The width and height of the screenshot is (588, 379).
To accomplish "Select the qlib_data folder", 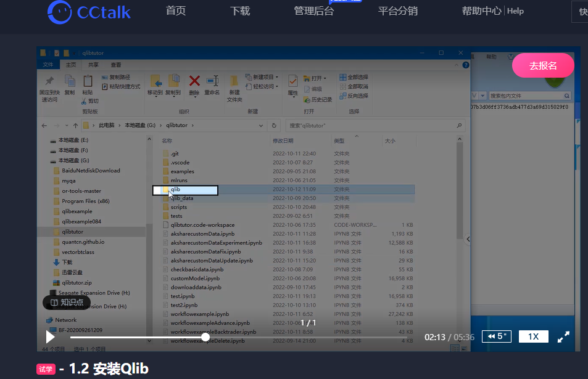I will point(182,198).
